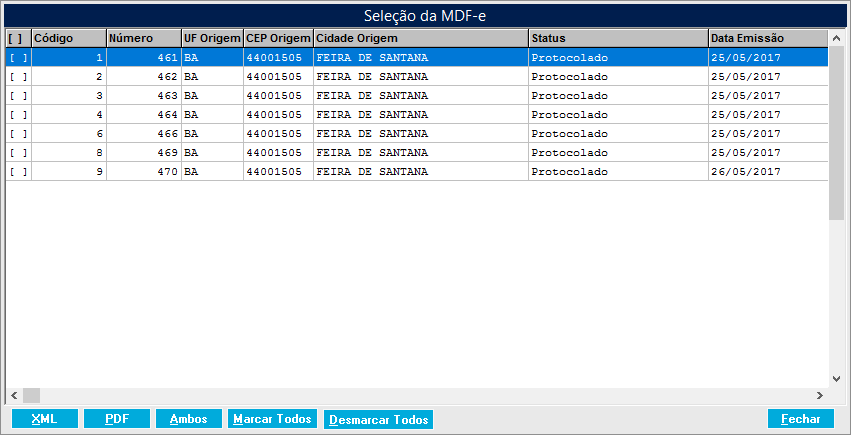
Task: Select number cell 466
Action: pos(144,133)
